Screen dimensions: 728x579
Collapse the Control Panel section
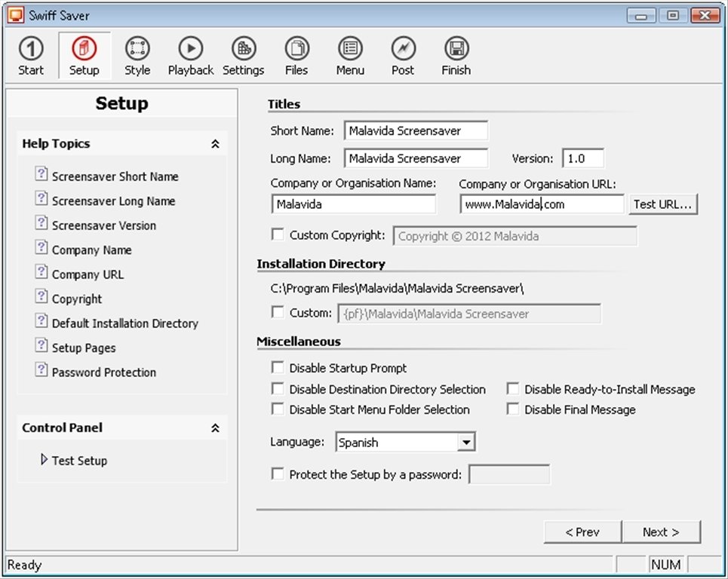[215, 427]
